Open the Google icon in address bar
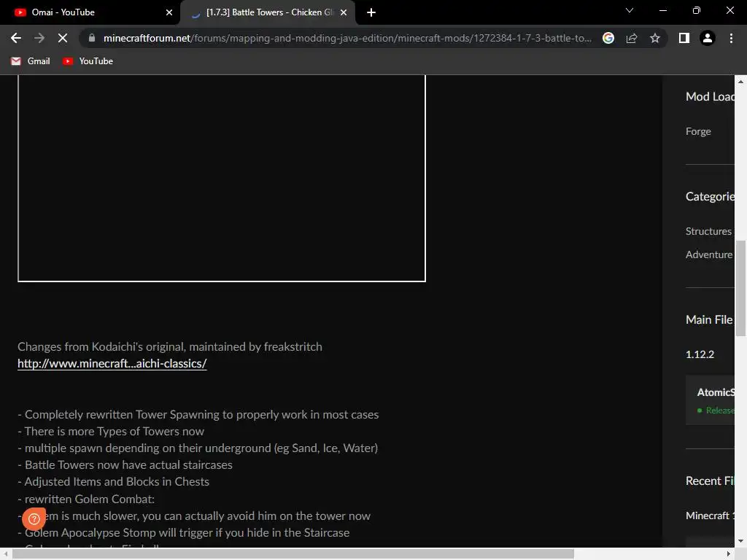 pos(608,38)
